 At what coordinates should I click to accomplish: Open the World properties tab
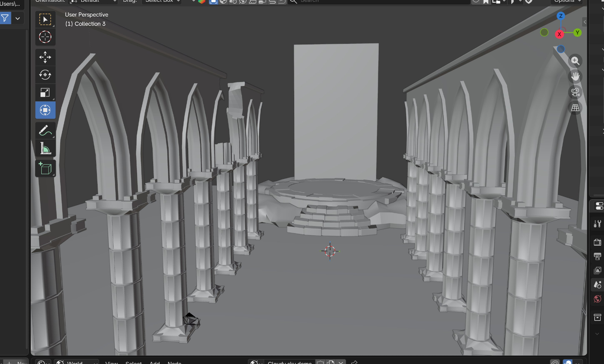click(597, 299)
